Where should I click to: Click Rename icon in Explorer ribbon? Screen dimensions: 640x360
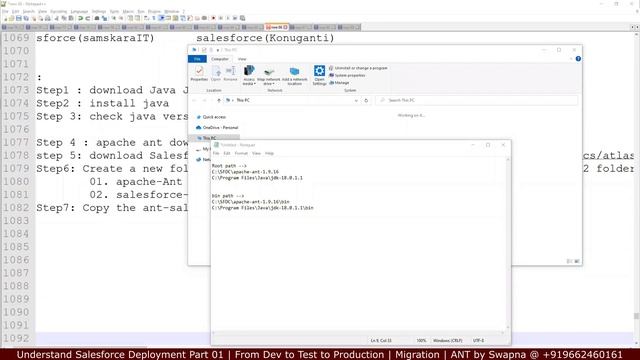(231, 71)
